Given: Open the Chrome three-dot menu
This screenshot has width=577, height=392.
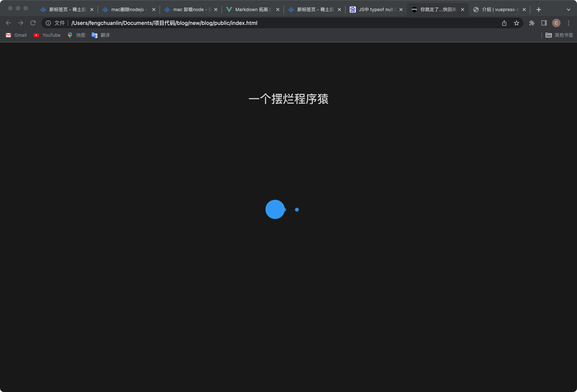Looking at the screenshot, I should [569, 23].
